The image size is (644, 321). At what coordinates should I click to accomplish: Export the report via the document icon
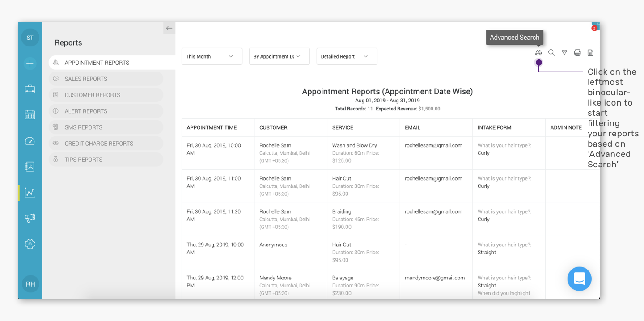click(x=590, y=53)
